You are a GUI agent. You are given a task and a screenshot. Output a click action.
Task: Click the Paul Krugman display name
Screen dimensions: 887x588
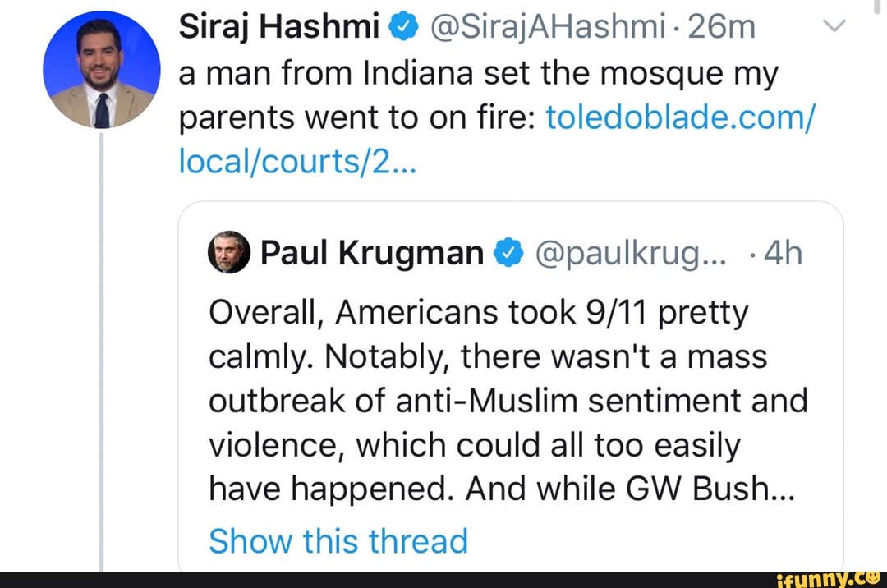click(371, 254)
